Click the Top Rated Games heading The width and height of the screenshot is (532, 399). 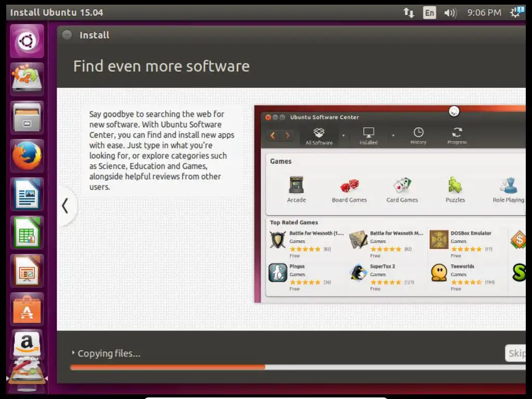point(294,222)
